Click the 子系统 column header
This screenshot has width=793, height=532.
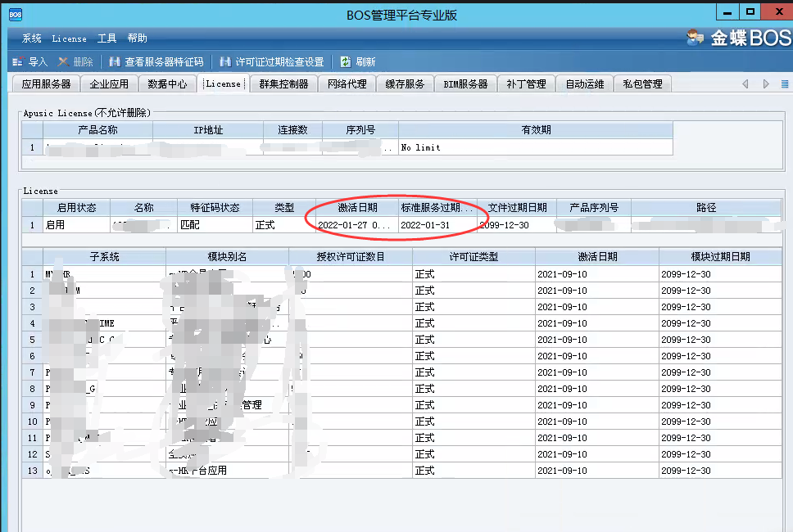click(104, 257)
